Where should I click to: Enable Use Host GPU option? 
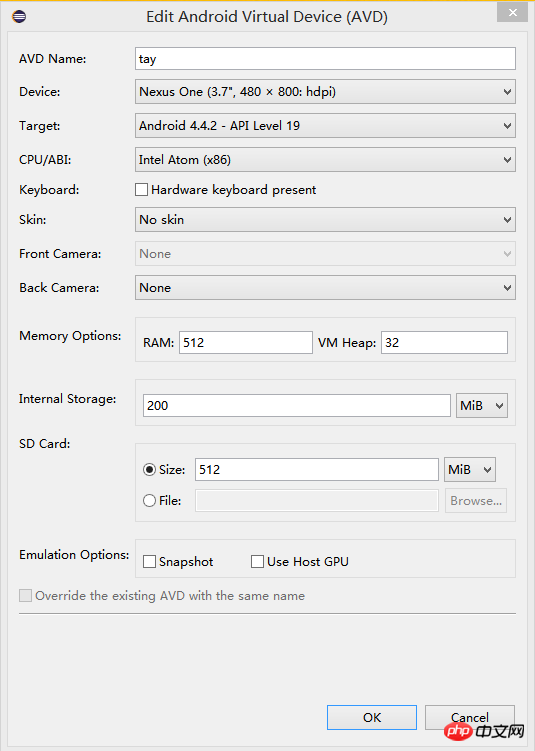(x=257, y=561)
